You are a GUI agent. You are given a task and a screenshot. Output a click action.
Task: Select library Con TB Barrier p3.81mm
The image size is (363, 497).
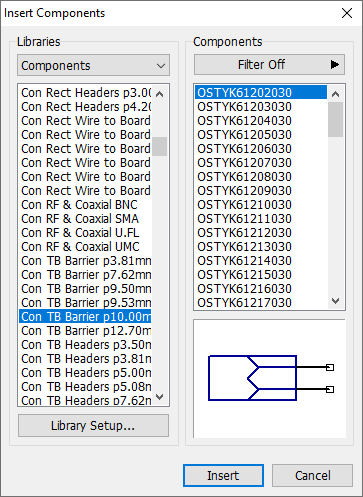pos(86,261)
